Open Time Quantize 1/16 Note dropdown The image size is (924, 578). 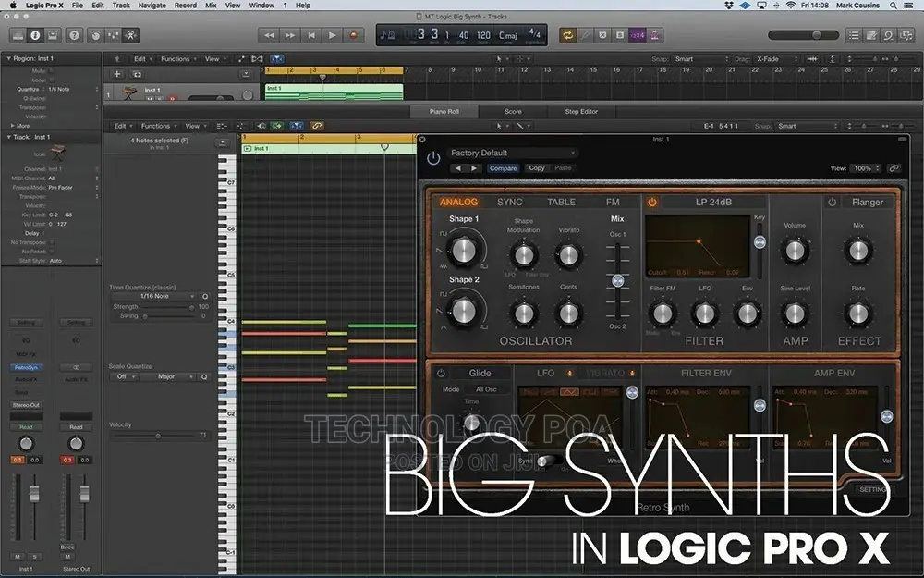point(155,296)
